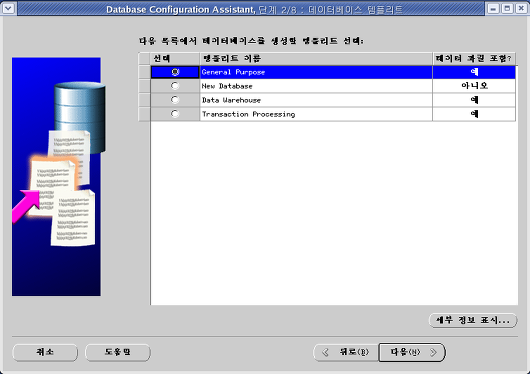Choose the Data Warehouse radio button
Viewport: 530px width, 374px height.
tap(175, 100)
